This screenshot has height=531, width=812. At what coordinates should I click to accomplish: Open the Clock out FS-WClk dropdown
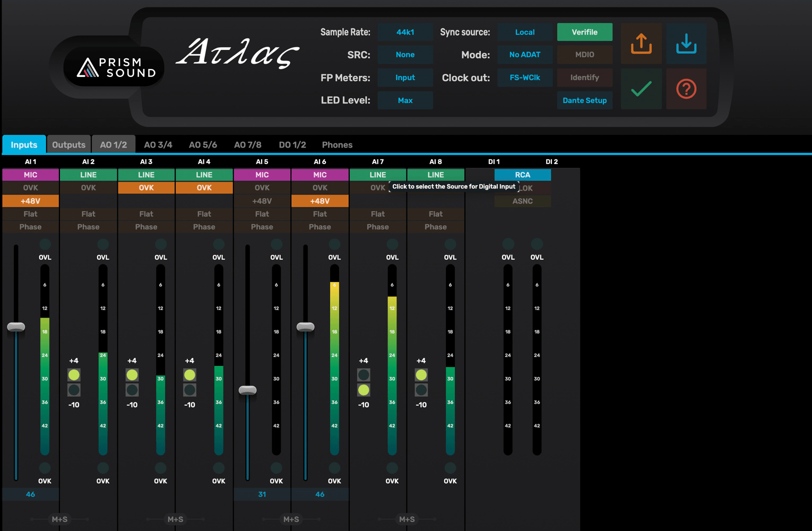pos(525,78)
